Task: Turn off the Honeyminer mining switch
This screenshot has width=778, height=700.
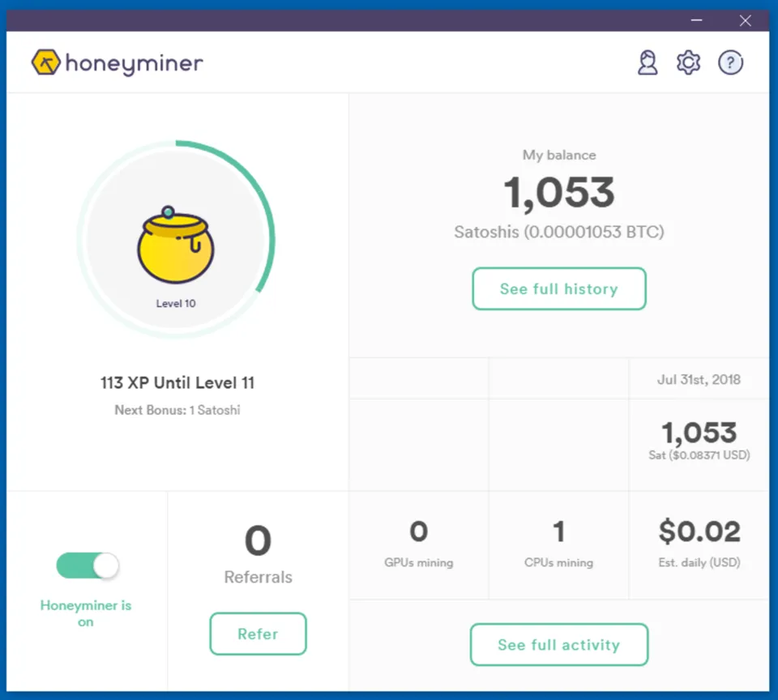Action: [x=88, y=566]
